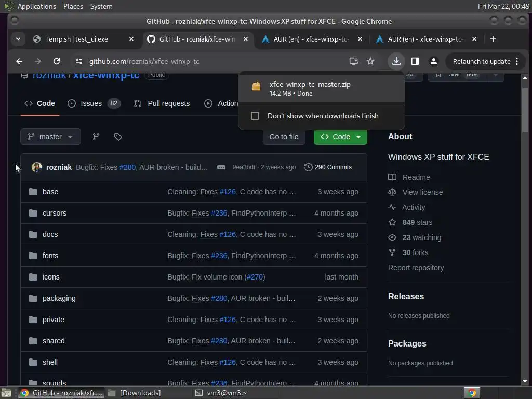Open the Packages heading link
The image size is (532, 399).
tap(407, 344)
